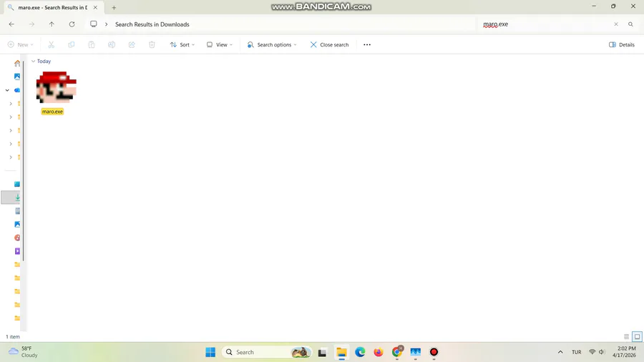This screenshot has height=362, width=644.
Task: Open OneDrive cloud in the navigation pane
Action: [x=17, y=90]
